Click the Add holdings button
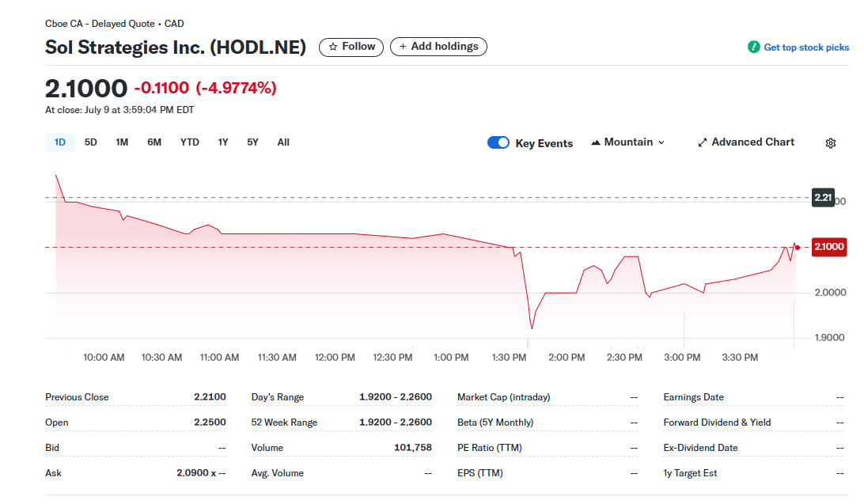The width and height of the screenshot is (864, 504). 438,47
